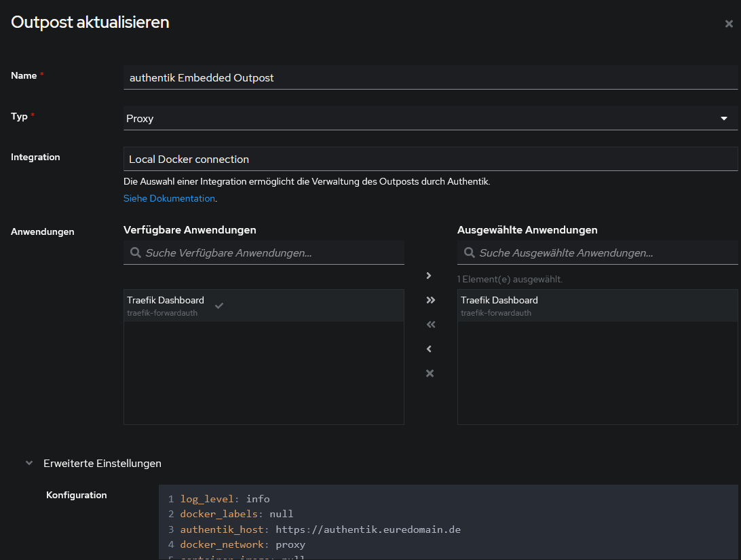Click the authentik_host line in Konfiguration editor
This screenshot has height=560, width=741.
[x=320, y=529]
